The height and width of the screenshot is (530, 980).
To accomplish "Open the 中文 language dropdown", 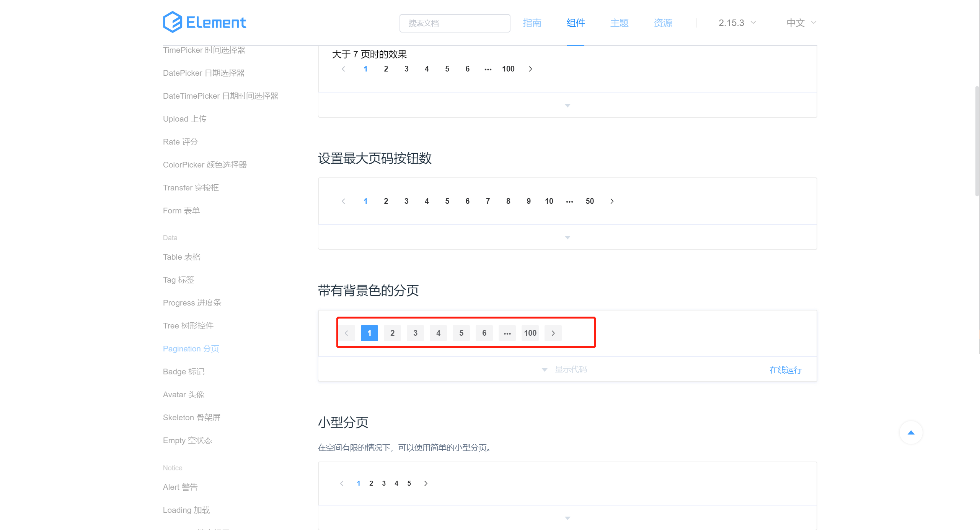I will 801,23.
